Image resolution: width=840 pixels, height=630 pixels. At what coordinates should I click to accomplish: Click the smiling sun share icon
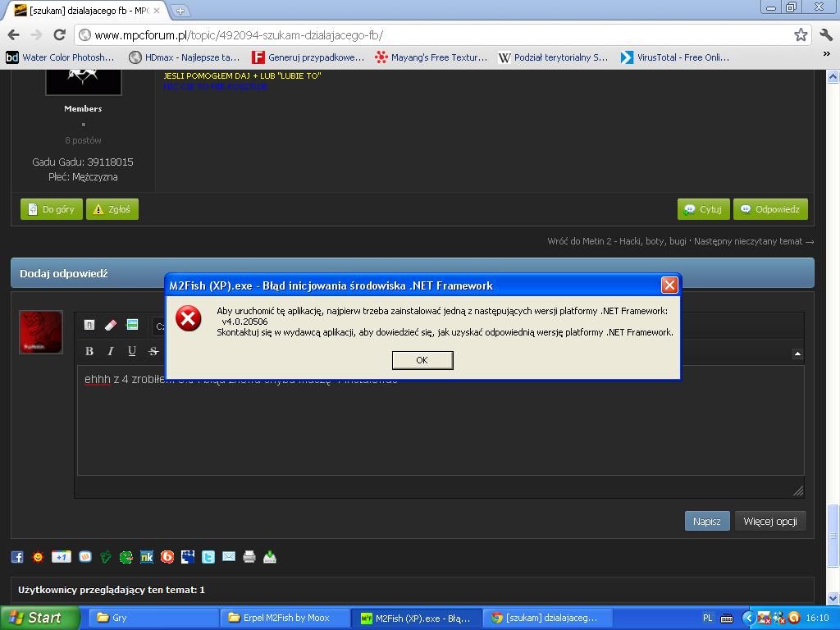(x=38, y=557)
